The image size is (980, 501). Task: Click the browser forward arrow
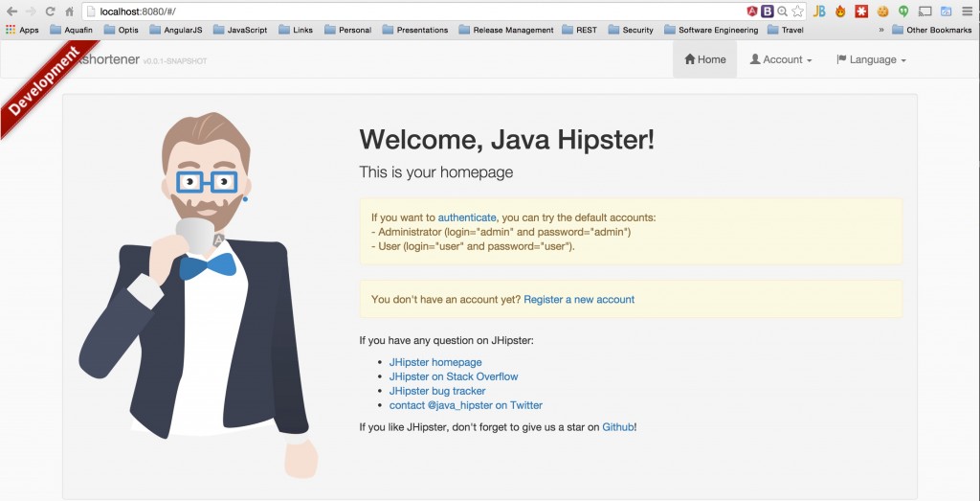tap(32, 11)
